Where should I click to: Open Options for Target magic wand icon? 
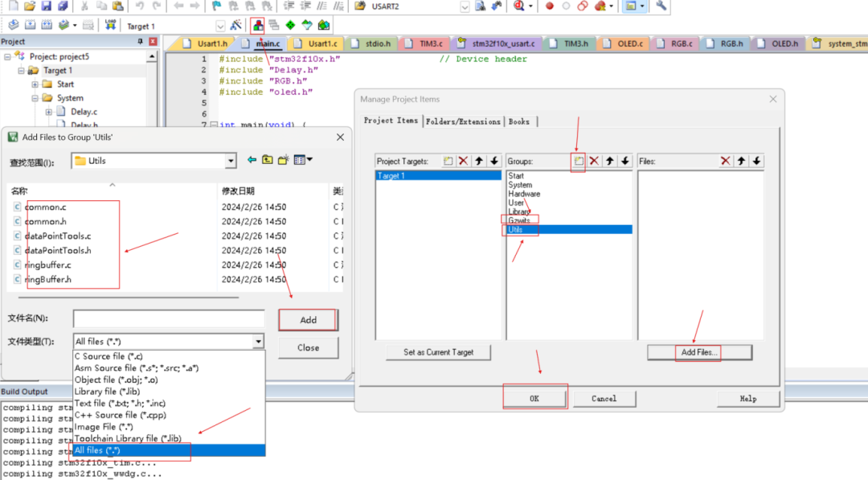(235, 26)
